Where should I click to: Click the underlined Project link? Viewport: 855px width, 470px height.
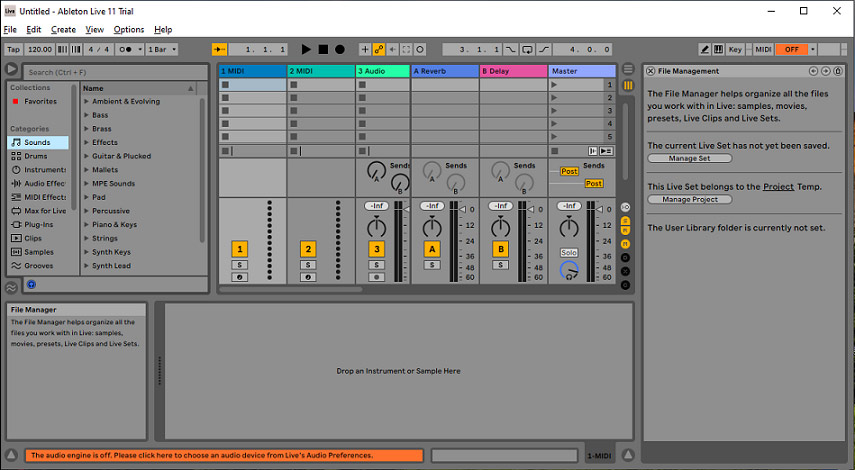pos(778,186)
